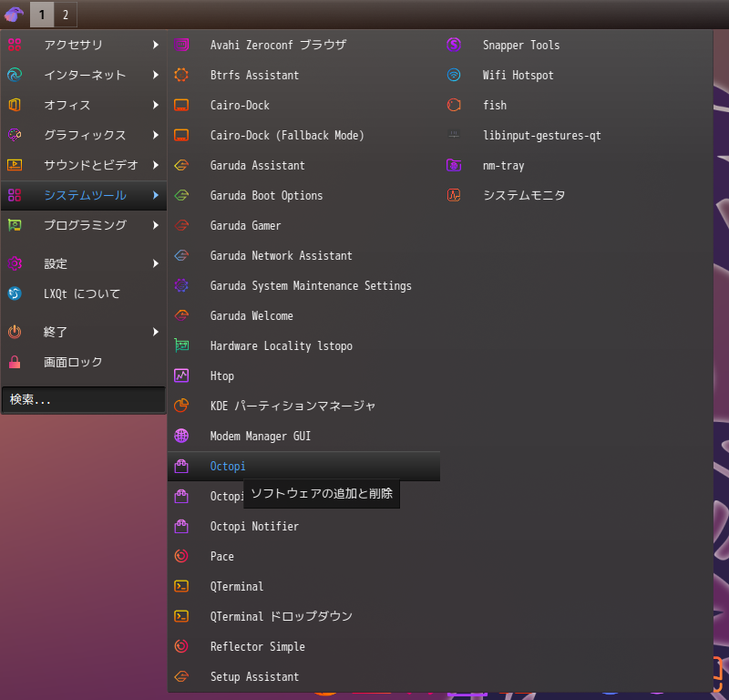Click the Pace icon

click(181, 556)
